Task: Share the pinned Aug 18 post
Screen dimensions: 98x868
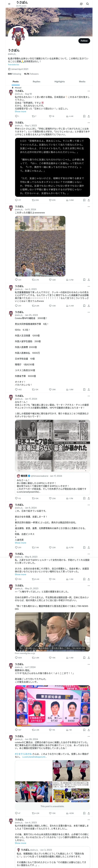Action: 89,116
